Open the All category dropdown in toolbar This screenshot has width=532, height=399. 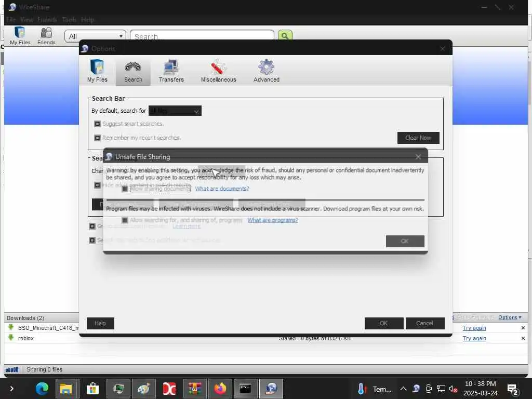point(96,36)
